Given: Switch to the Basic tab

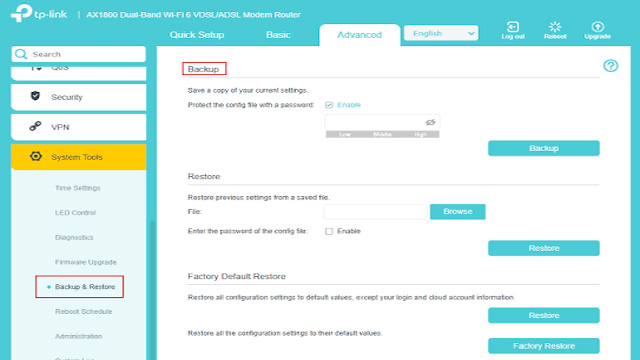Looking at the screenshot, I should point(278,35).
